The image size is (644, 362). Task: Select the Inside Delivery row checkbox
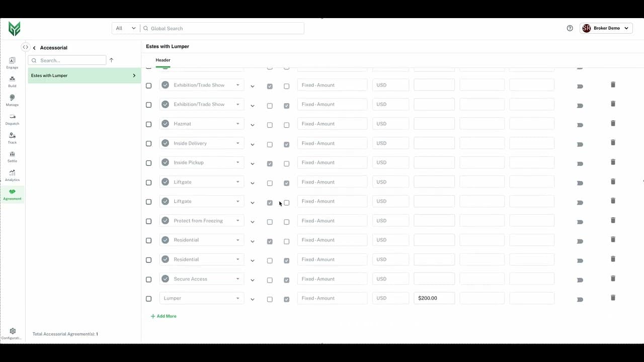tap(148, 144)
